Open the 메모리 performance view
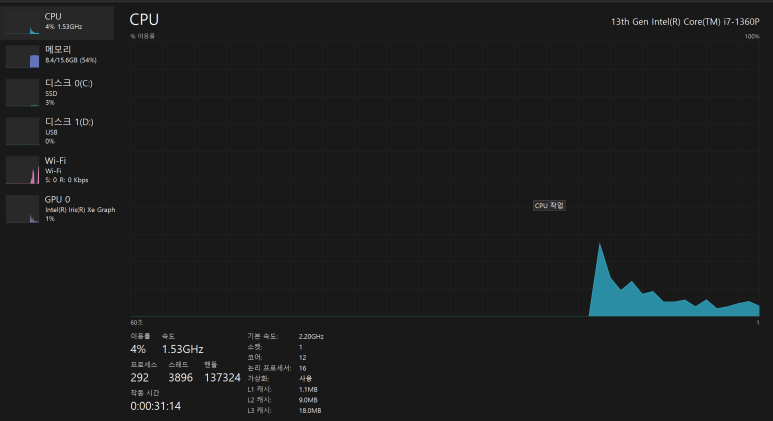Image resolution: width=773 pixels, height=421 pixels. [x=57, y=56]
